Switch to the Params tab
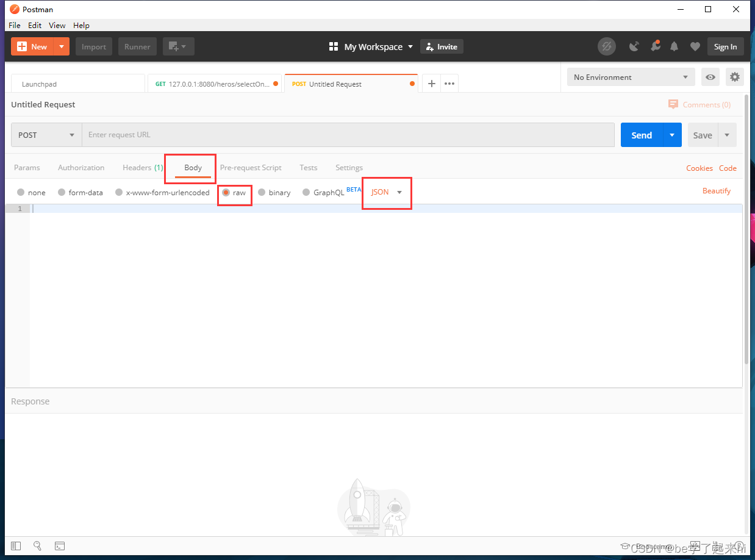The height and width of the screenshot is (560, 755). pos(27,168)
